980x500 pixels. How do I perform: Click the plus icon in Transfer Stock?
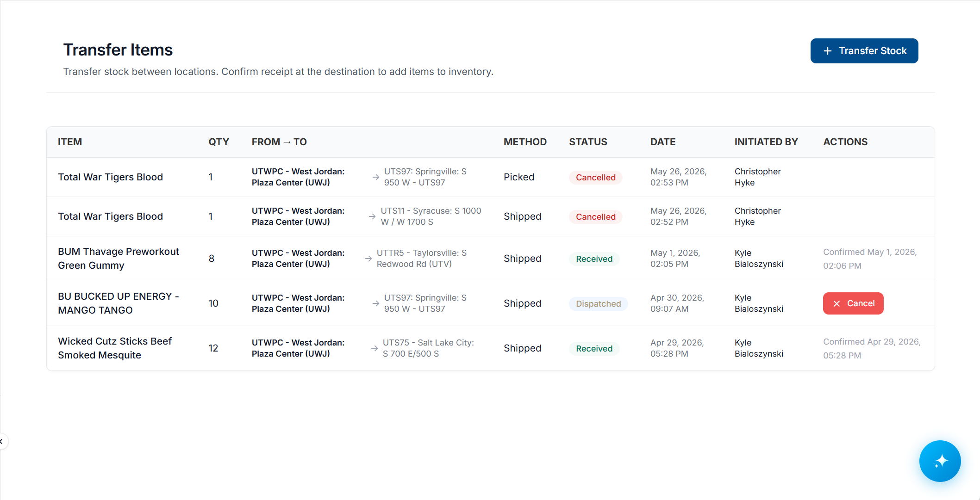828,51
